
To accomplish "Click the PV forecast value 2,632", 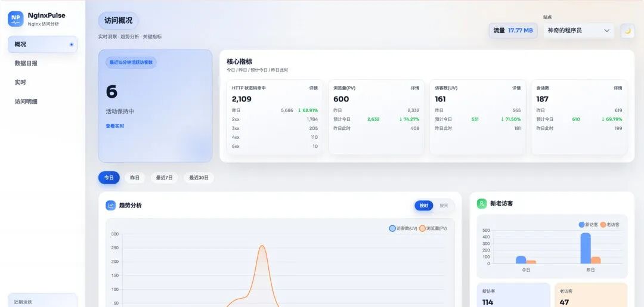I will 373,119.
